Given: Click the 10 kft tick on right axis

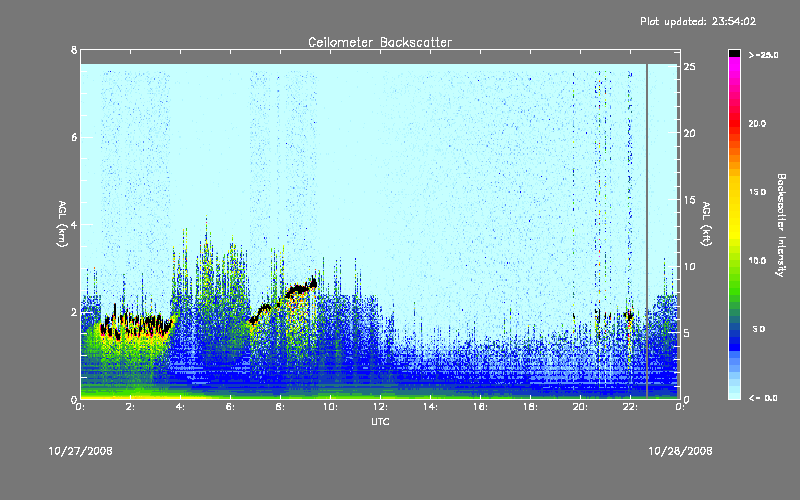Looking at the screenshot, I should pos(690,266).
